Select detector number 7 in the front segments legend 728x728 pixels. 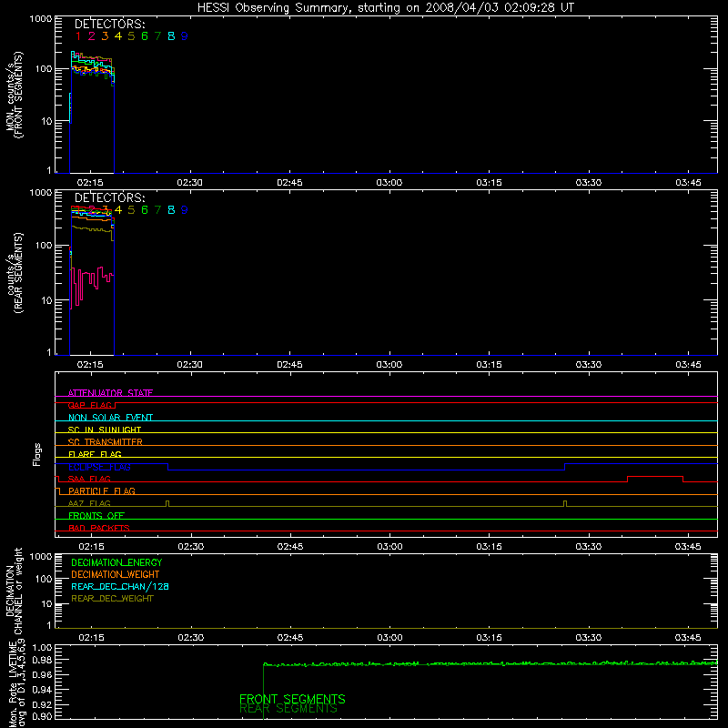click(x=157, y=36)
